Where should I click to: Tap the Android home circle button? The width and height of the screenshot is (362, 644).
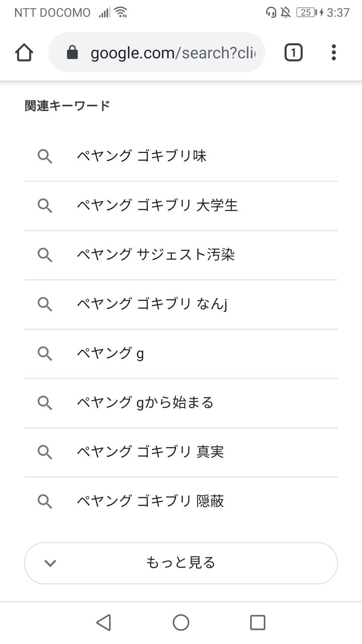(180, 622)
